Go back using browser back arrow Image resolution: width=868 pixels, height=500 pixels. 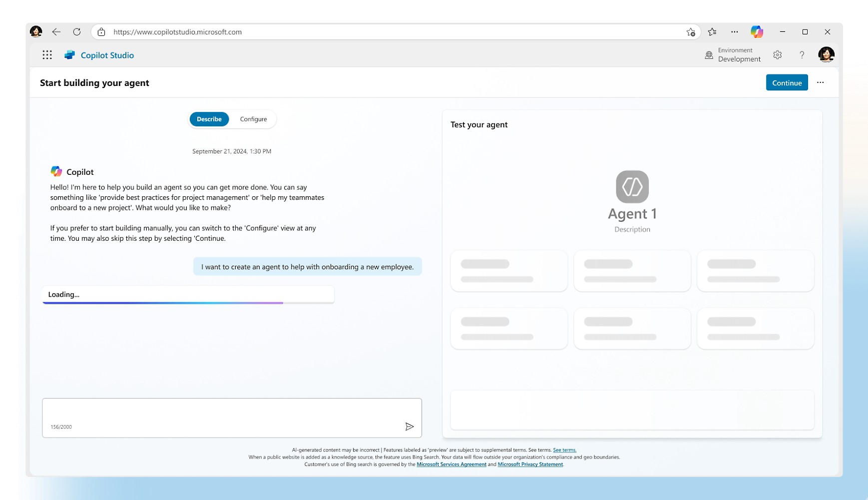(x=56, y=32)
